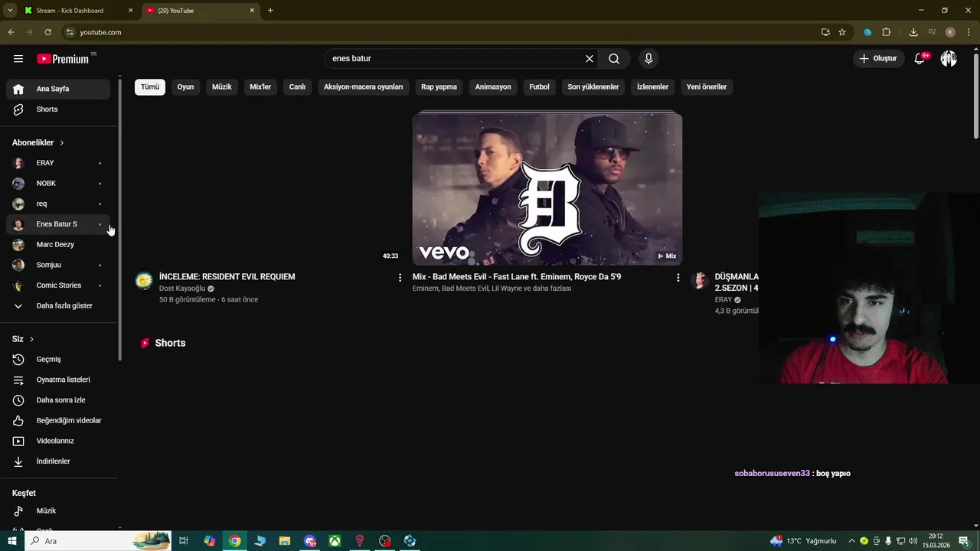Screen dimensions: 980x551
Task: Open Somjuu subscription channel
Action: point(58,265)
